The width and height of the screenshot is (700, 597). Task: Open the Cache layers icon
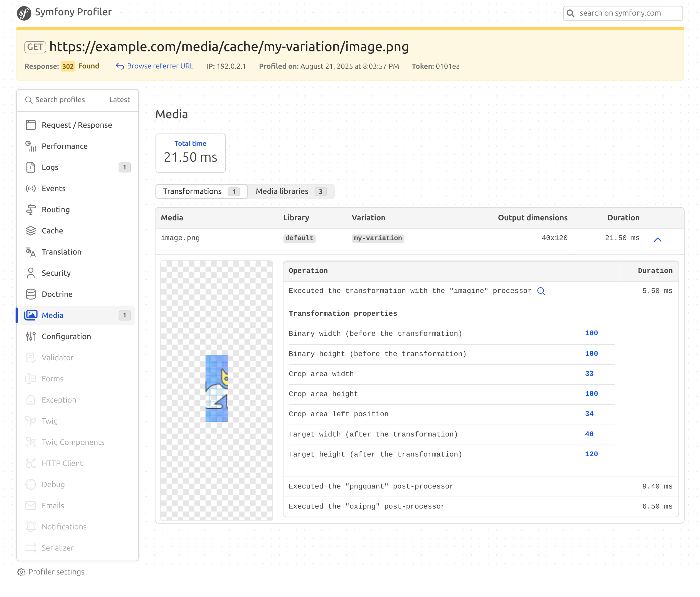click(31, 231)
